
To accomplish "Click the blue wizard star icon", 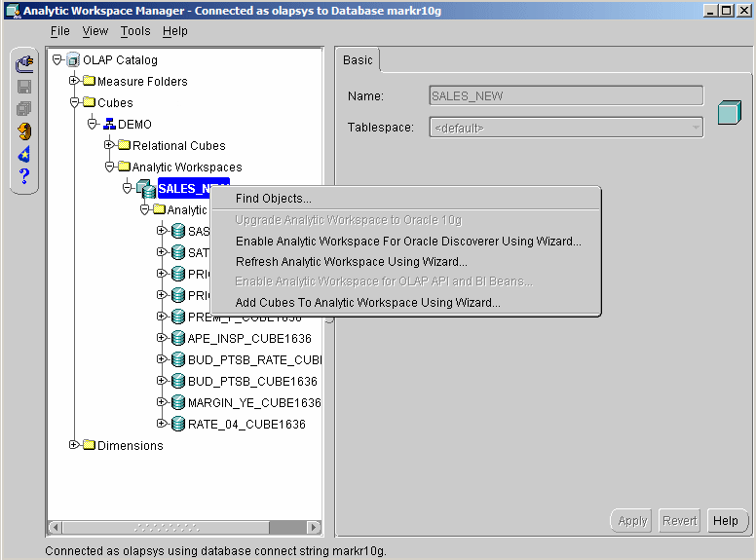I will [x=24, y=154].
